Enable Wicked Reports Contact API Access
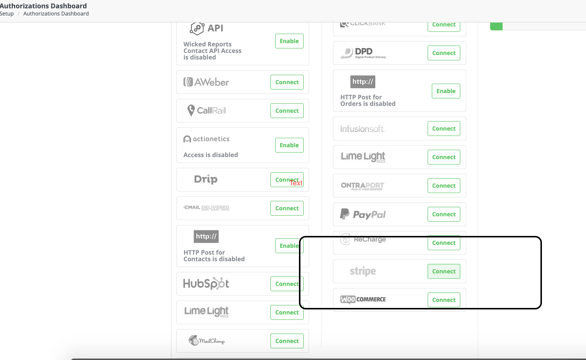 [289, 41]
